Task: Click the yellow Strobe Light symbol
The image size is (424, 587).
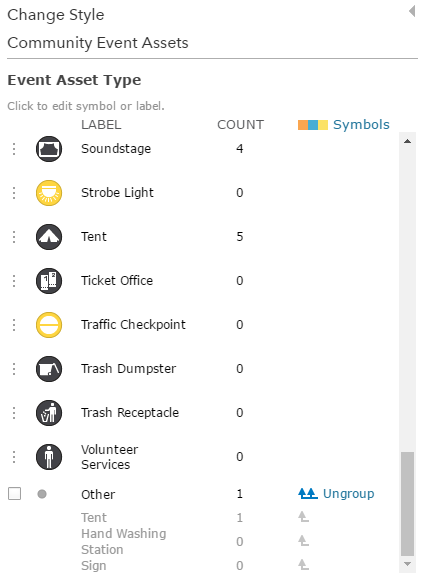Action: (x=49, y=193)
